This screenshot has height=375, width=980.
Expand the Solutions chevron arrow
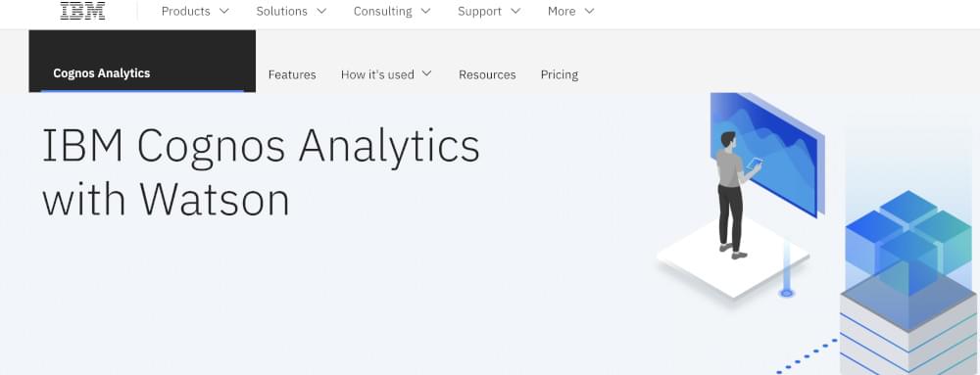pyautogui.click(x=321, y=11)
